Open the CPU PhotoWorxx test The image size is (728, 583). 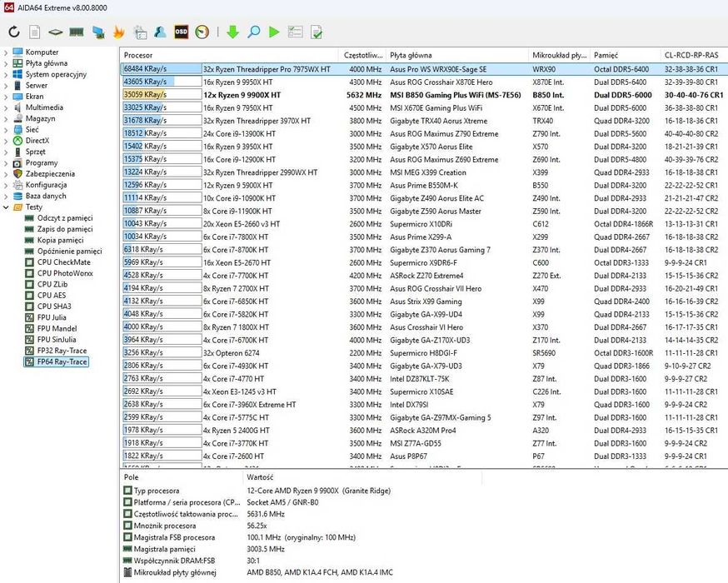pyautogui.click(x=65, y=273)
